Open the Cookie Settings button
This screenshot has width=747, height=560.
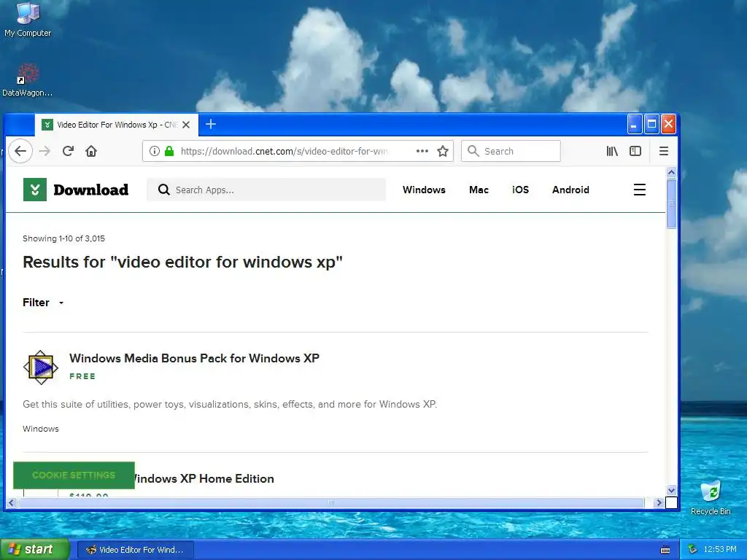(74, 475)
